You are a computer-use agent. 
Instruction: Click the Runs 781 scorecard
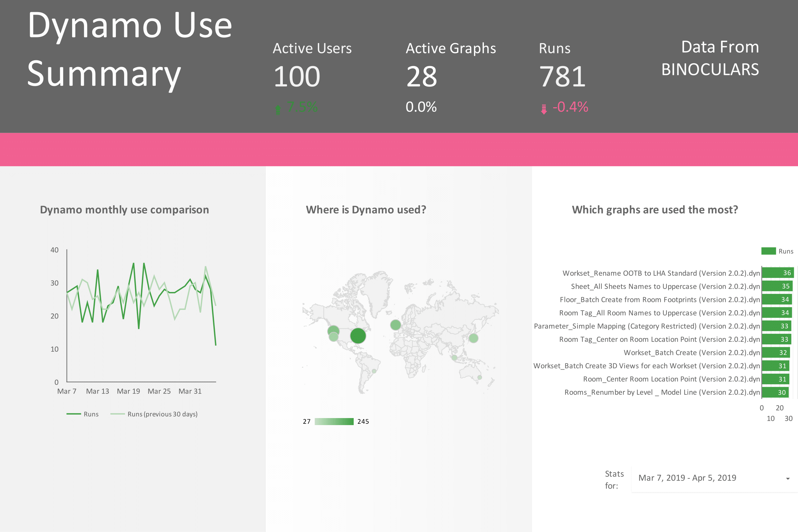[x=562, y=77]
